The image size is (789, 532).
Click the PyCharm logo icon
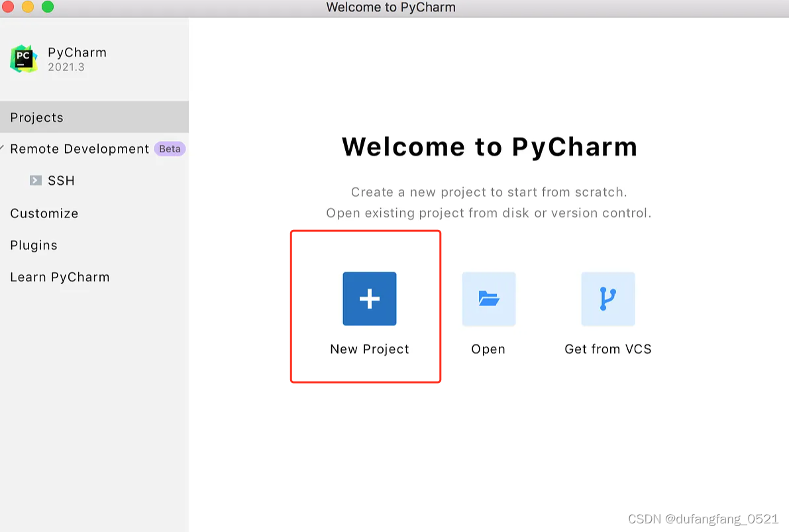(x=23, y=59)
